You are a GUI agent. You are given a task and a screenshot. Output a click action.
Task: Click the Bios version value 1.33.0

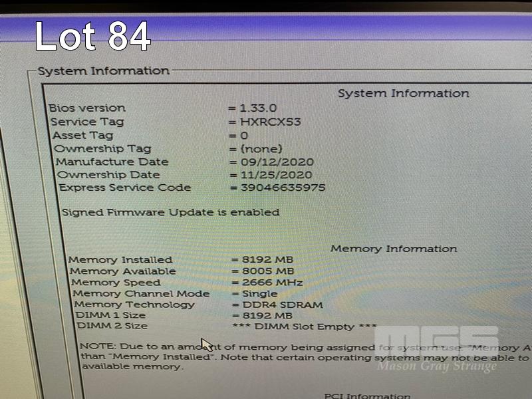point(258,108)
